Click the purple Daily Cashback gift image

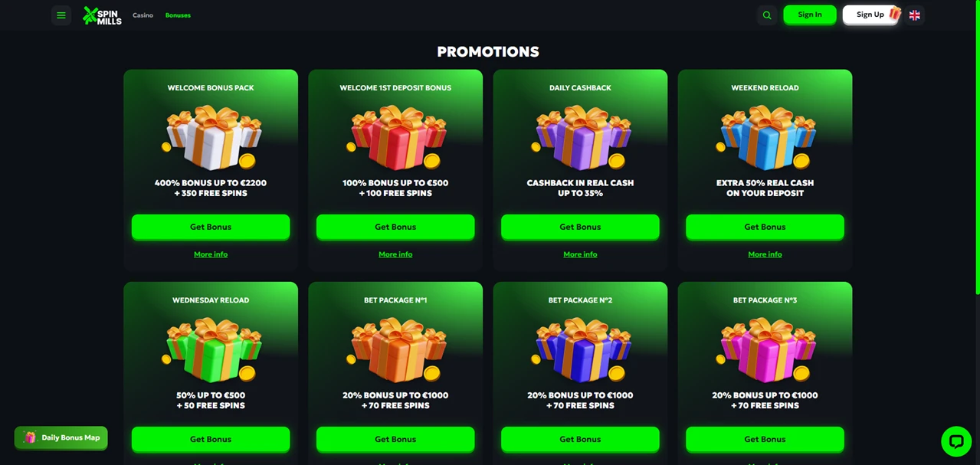click(581, 138)
